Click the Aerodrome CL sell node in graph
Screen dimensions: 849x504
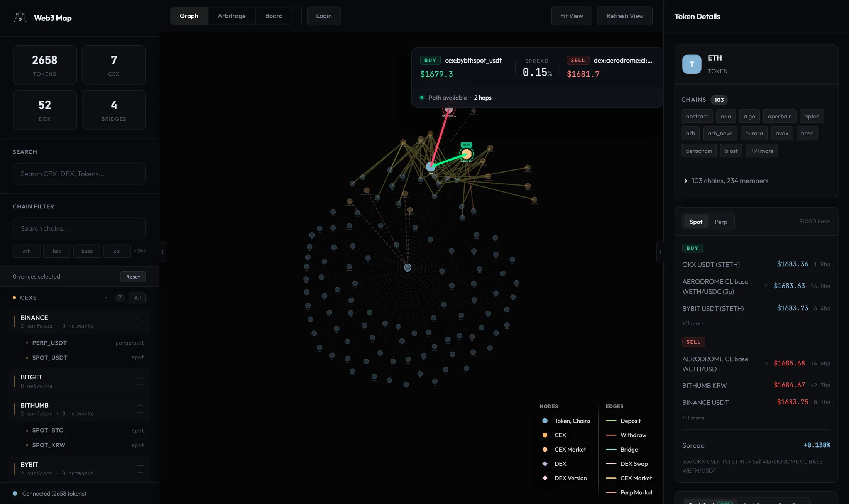click(x=448, y=110)
